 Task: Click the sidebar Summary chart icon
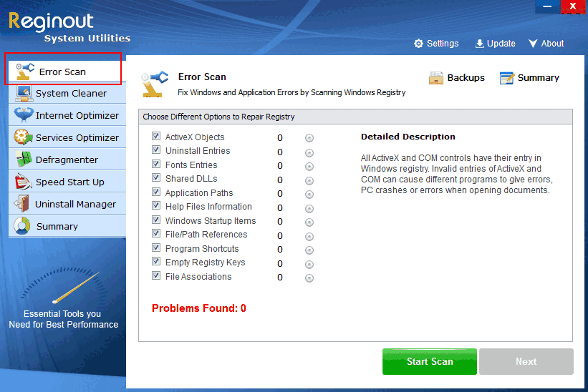point(21,226)
